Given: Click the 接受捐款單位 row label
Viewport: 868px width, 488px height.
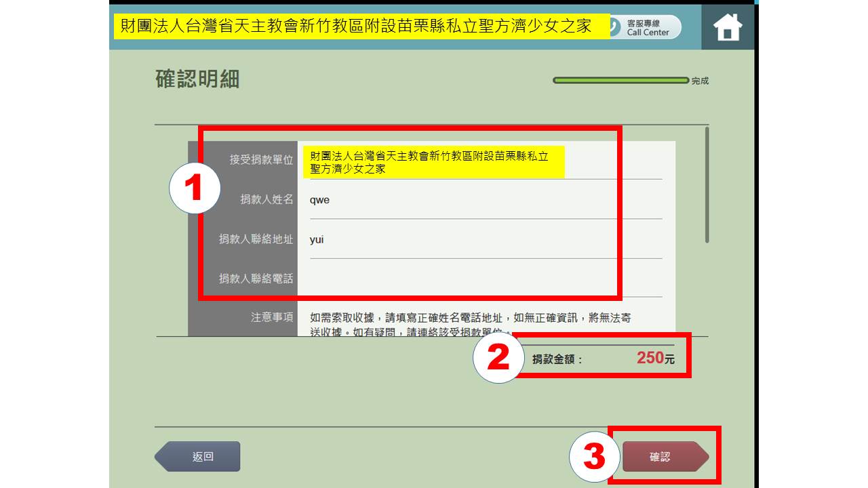Looking at the screenshot, I should pyautogui.click(x=261, y=160).
